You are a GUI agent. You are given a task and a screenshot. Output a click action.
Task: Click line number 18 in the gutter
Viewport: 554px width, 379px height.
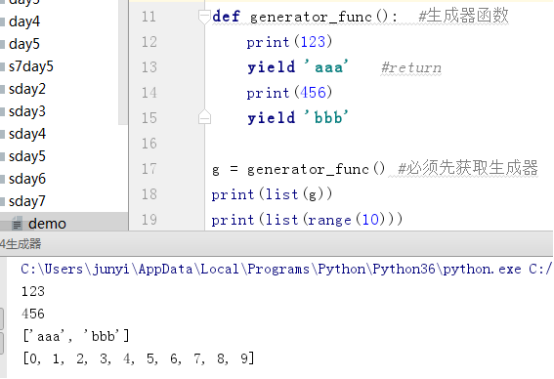pyautogui.click(x=149, y=194)
